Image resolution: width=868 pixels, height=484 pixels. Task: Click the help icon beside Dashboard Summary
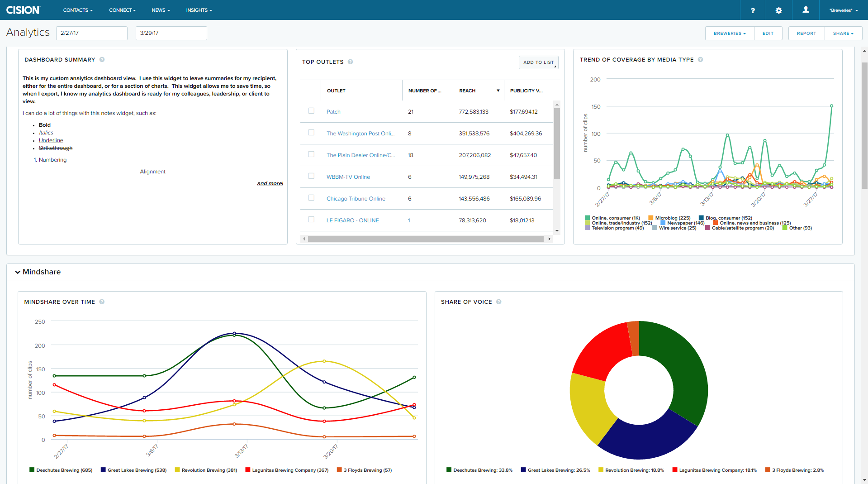[102, 60]
